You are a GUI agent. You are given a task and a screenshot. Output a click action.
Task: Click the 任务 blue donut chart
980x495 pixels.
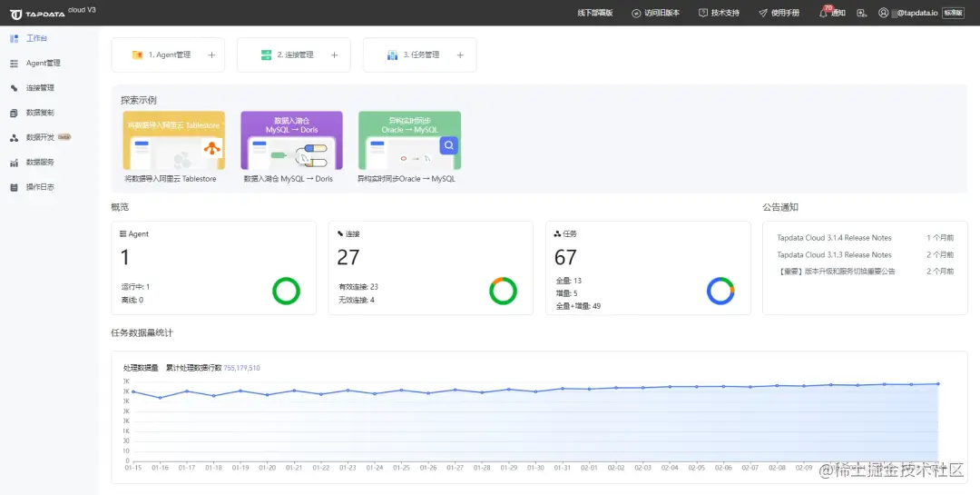point(720,291)
